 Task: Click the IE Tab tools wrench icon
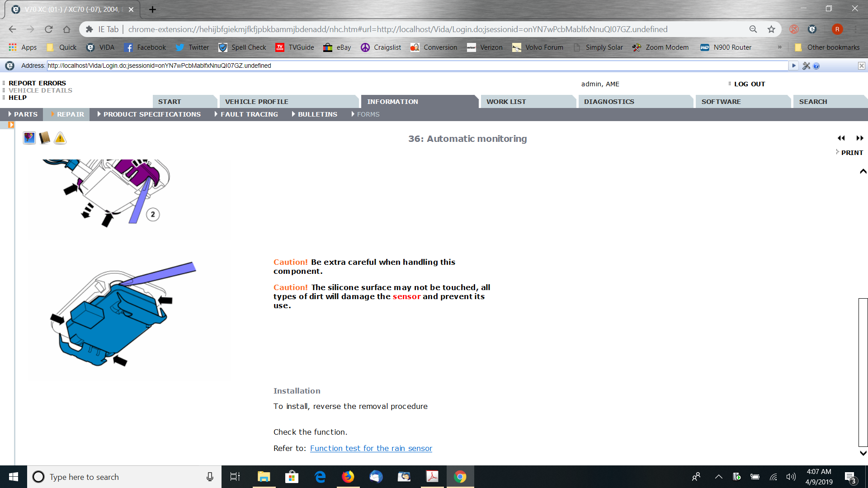tap(806, 66)
